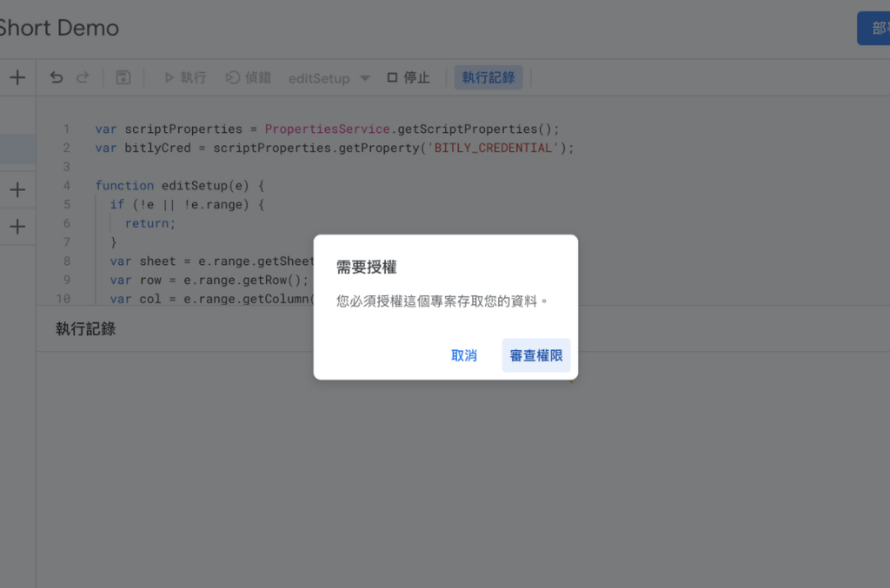Add a new file with the top plus icon

(x=17, y=77)
